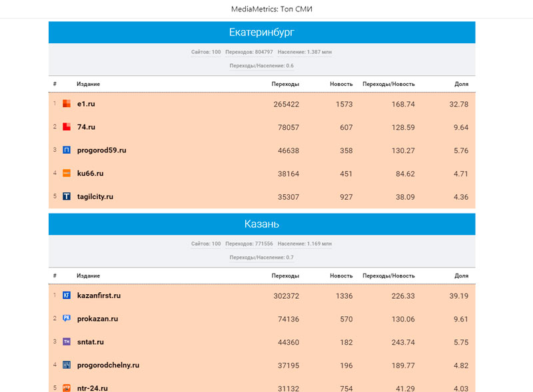
Task: Select the Казань city header
Action: (261, 224)
